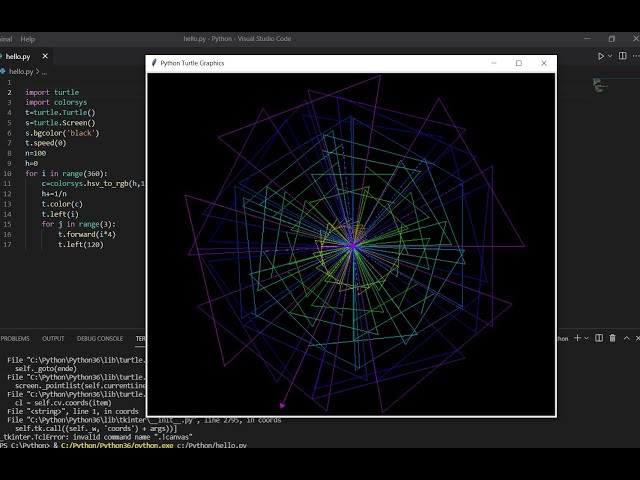The image size is (640, 480).
Task: Click the magenta turtle arrow cursor on canvas
Action: [x=282, y=405]
